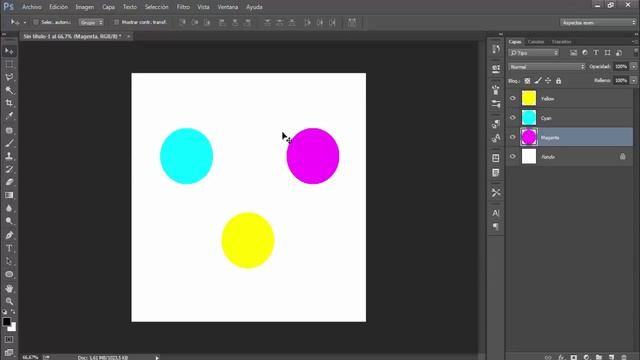Select the Eraser tool
This screenshot has height=360, width=640.
(9, 182)
